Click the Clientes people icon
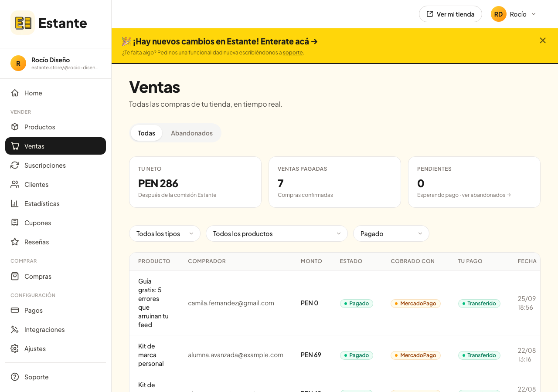The width and height of the screenshot is (558, 392). tap(15, 184)
